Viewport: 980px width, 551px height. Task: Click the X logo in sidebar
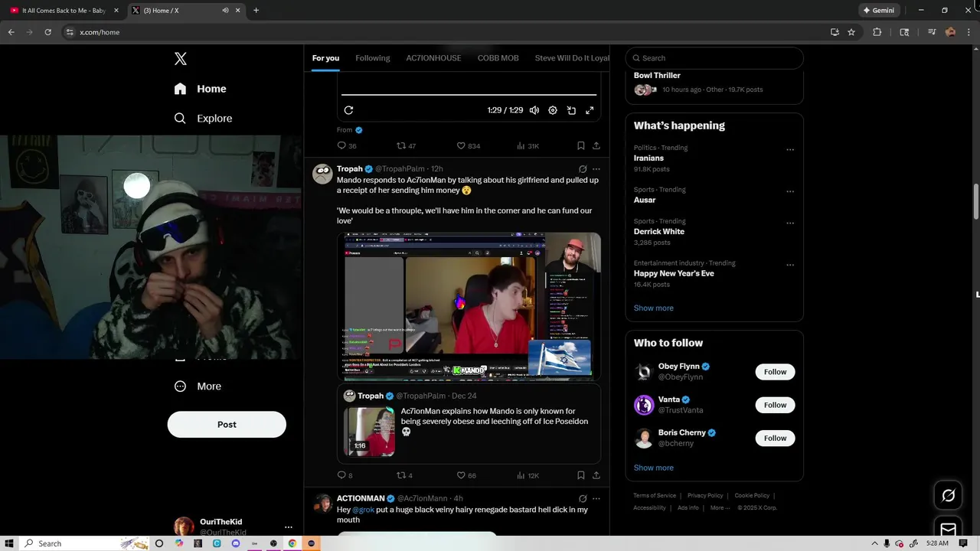[x=181, y=59]
